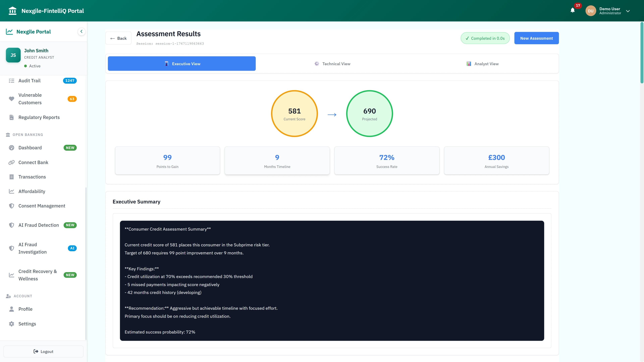
Task: Click the Settings gear icon
Action: pyautogui.click(x=12, y=324)
